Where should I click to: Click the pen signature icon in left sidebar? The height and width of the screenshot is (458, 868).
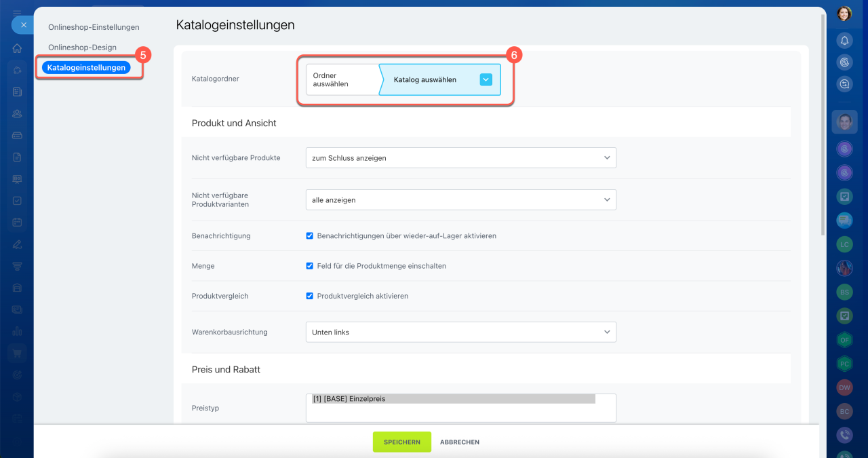click(17, 244)
